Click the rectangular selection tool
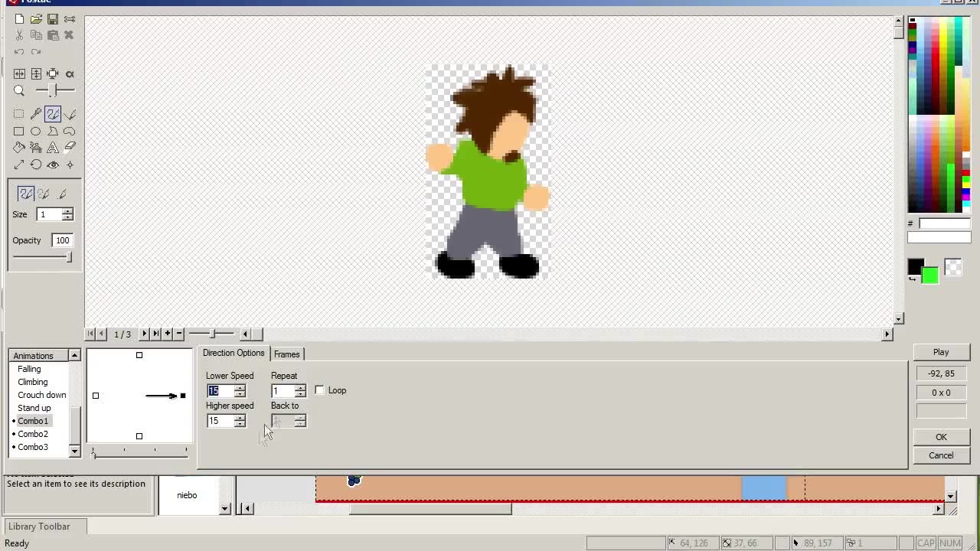The width and height of the screenshot is (980, 551). [19, 114]
